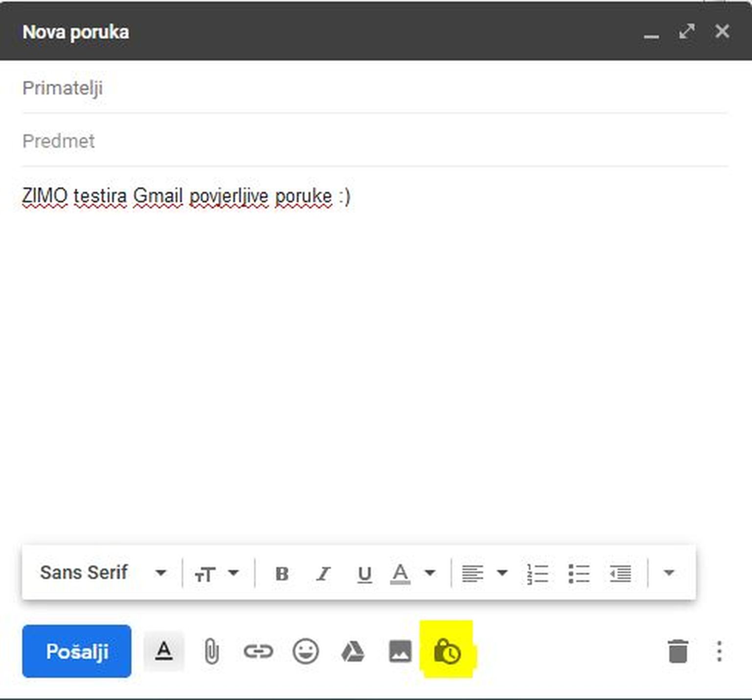
Task: Close the Nova poruka compose window
Action: click(722, 31)
